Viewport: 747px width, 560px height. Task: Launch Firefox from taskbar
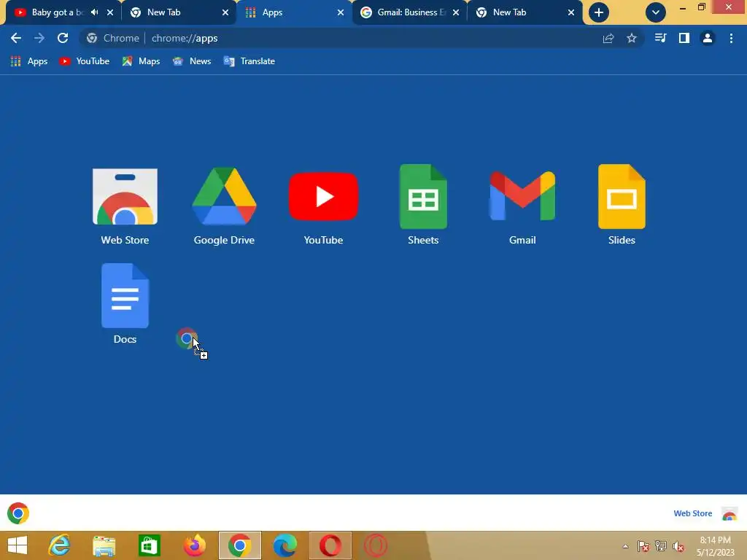[194, 545]
